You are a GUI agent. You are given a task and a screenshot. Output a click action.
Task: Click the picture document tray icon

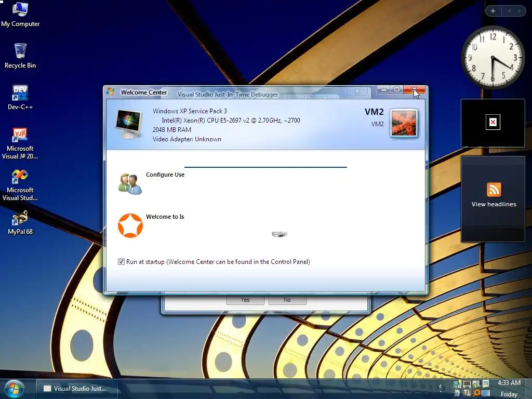pos(486,383)
